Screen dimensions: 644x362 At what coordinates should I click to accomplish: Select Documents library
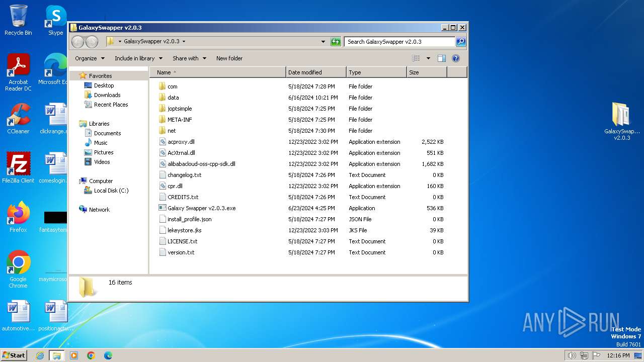point(107,133)
